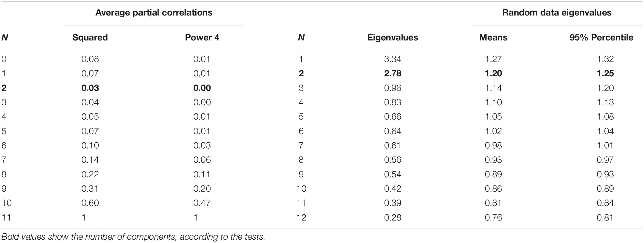
Task: Click the 1.32 percentile cell
Action: [x=605, y=59]
